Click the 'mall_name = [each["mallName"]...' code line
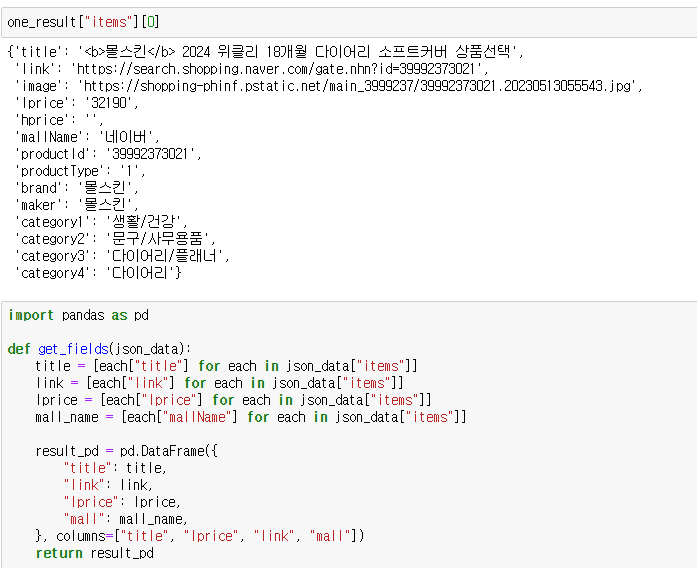 (x=251, y=417)
